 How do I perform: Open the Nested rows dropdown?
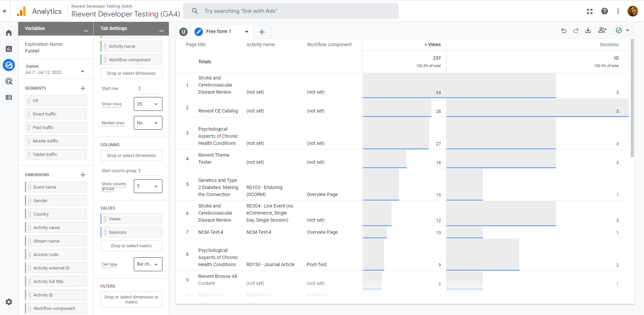pyautogui.click(x=148, y=123)
